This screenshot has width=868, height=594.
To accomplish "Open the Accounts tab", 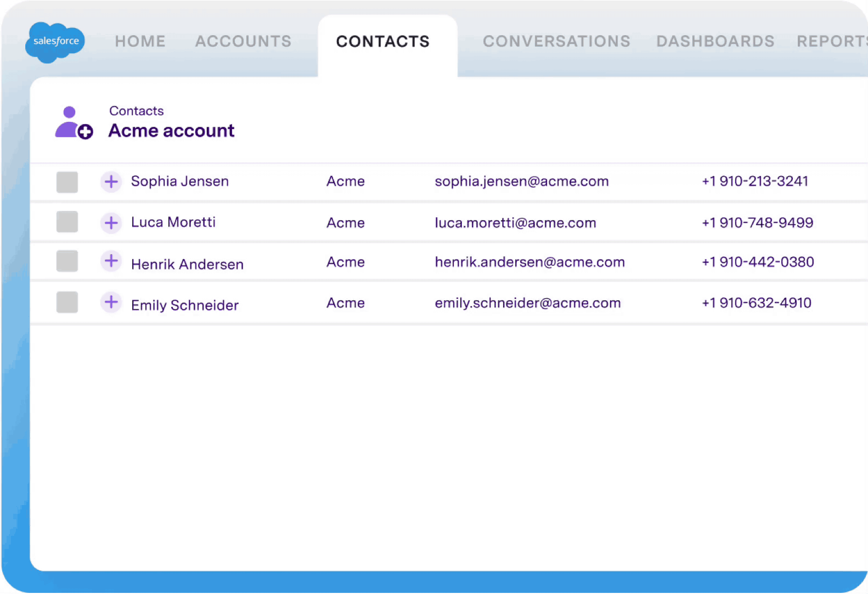I will coord(243,41).
